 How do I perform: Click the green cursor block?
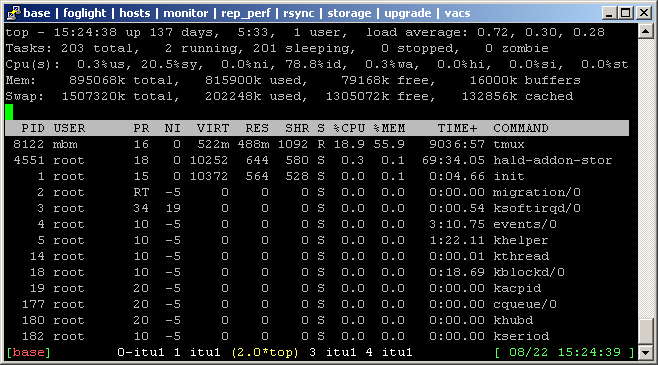tap(9, 112)
